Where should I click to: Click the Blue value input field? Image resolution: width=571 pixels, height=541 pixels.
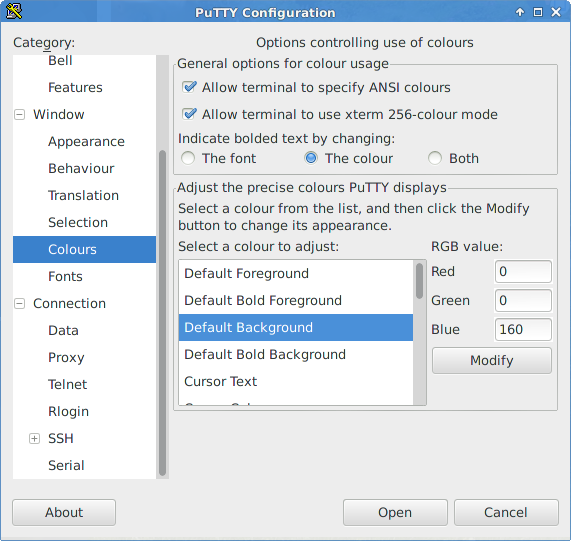pos(523,329)
